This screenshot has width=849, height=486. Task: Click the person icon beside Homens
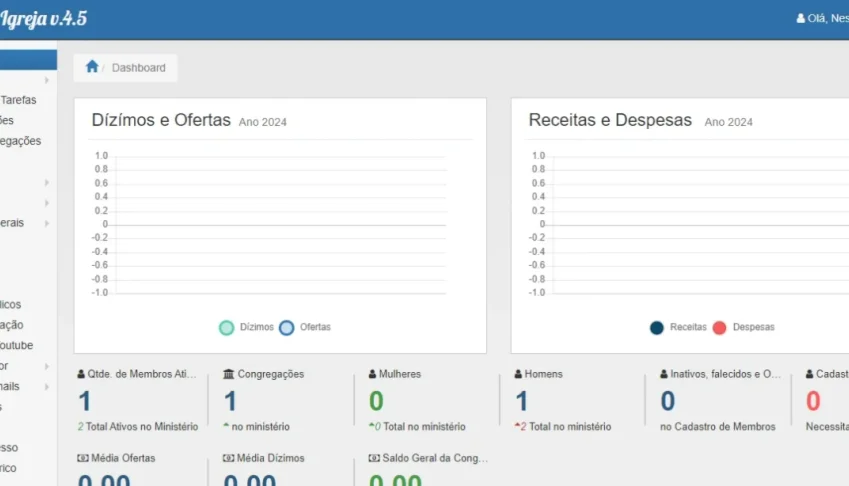[518, 374]
